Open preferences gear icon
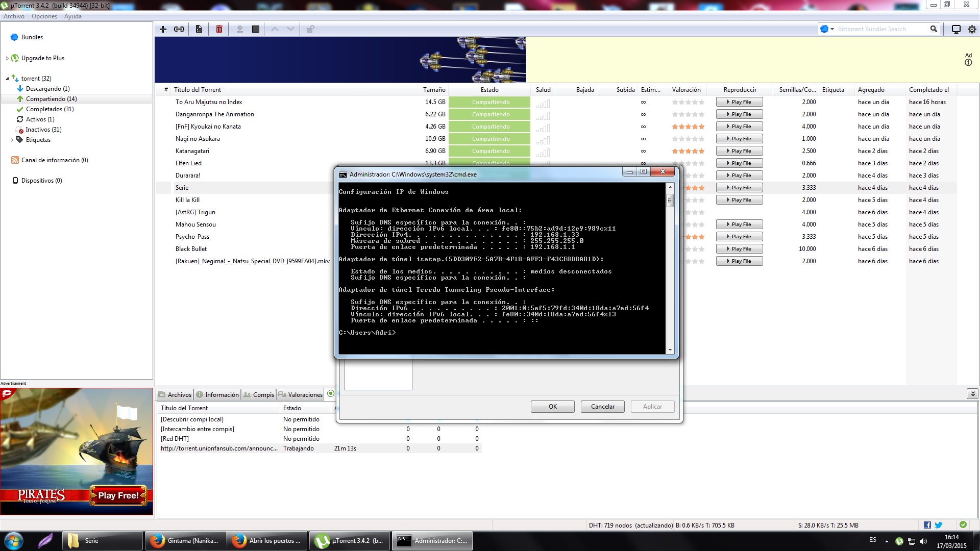The image size is (980, 551). tap(972, 29)
